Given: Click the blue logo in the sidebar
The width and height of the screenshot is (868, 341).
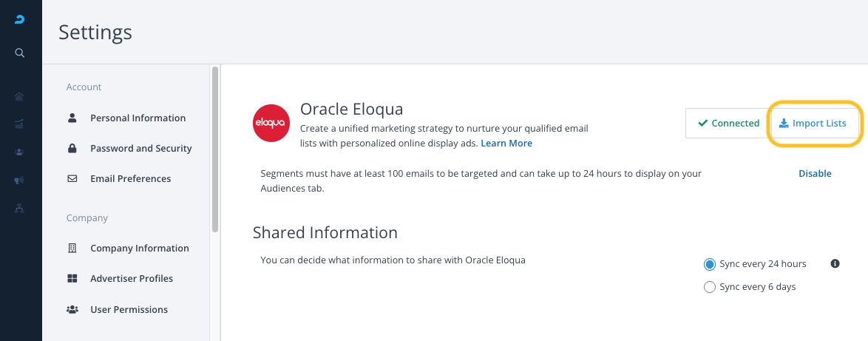Looking at the screenshot, I should point(20,20).
